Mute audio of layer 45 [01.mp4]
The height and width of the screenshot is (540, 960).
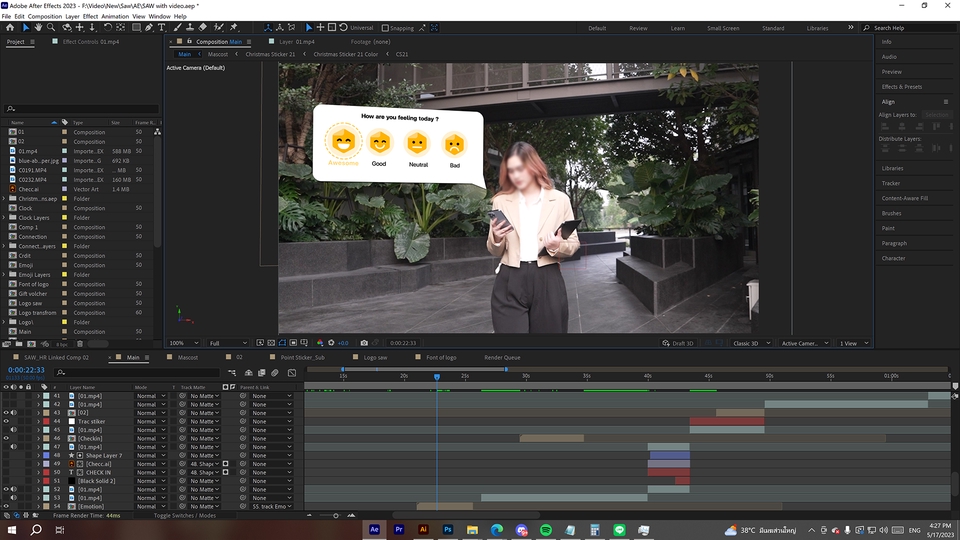tap(13, 430)
